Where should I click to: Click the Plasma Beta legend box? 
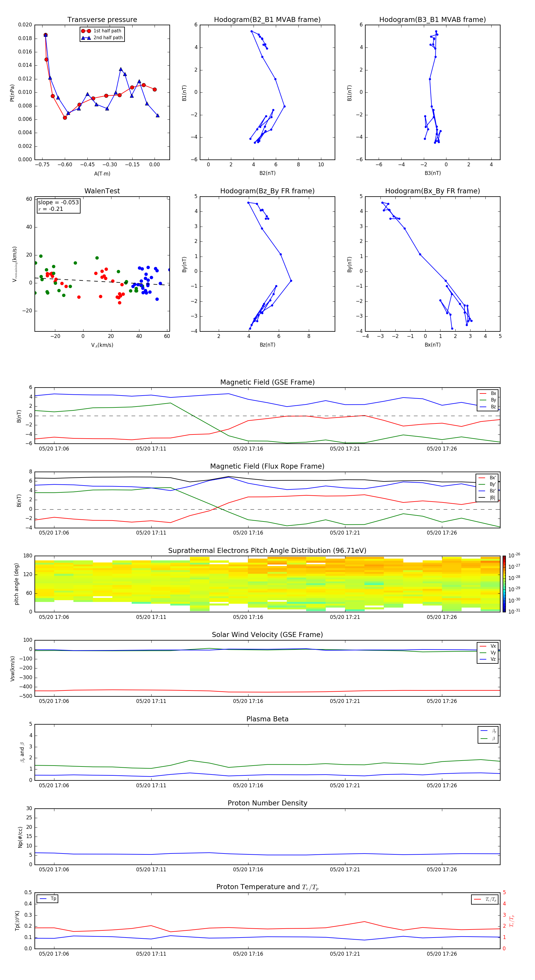(488, 735)
